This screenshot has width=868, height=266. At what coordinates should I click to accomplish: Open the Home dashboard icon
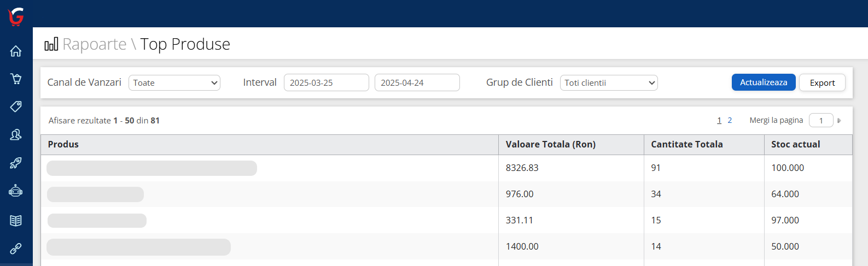coord(16,51)
